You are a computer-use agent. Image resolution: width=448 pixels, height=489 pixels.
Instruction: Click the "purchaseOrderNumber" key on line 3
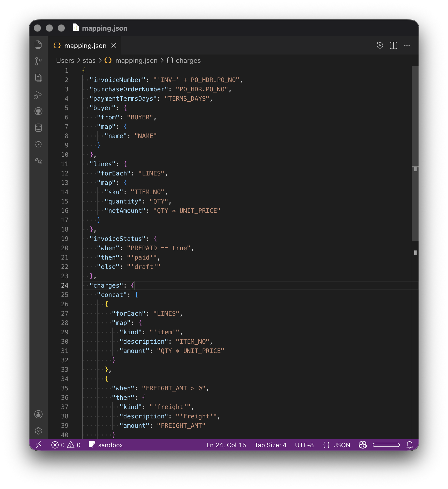click(x=129, y=89)
